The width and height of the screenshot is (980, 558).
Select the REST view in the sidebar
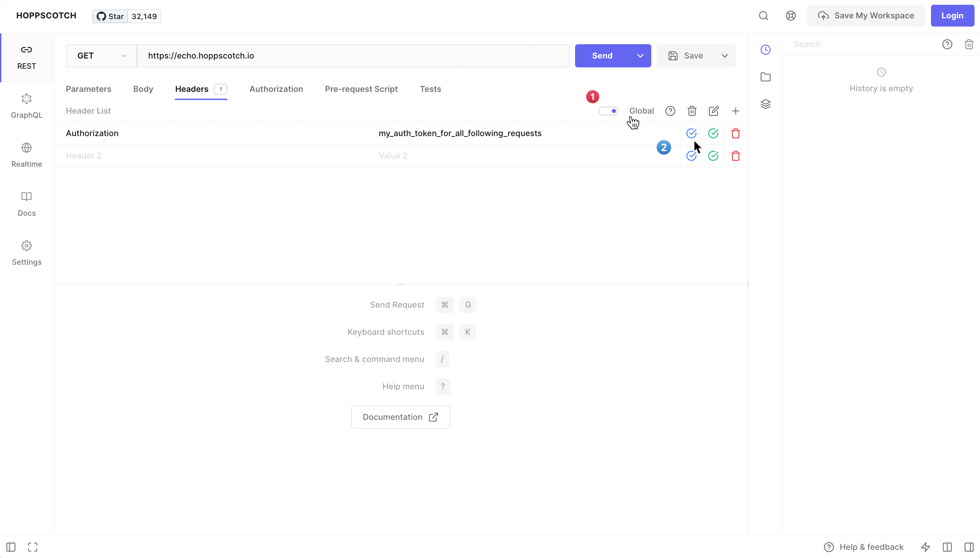click(x=26, y=58)
